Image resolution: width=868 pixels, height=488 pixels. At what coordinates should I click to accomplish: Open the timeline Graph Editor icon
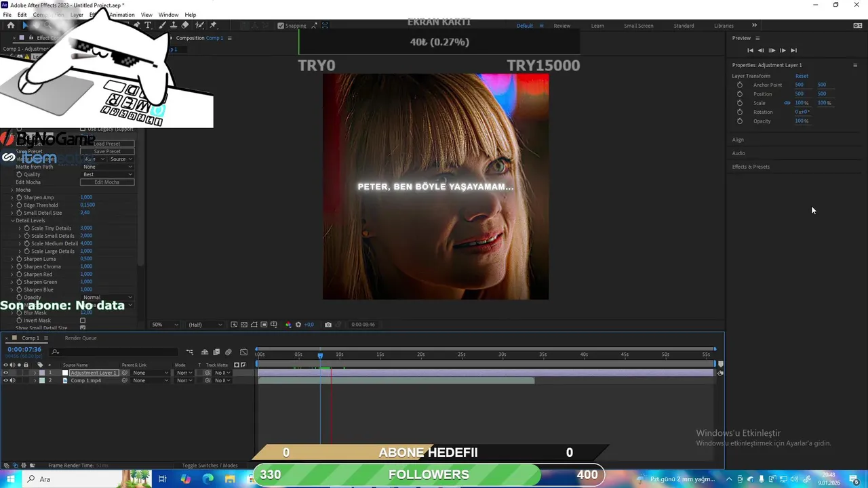(243, 352)
